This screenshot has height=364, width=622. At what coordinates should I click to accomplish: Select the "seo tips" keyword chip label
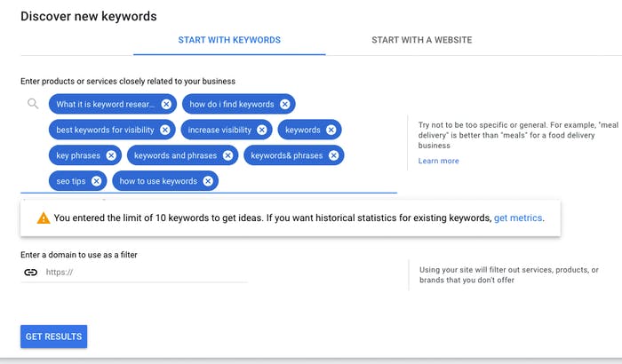71,181
